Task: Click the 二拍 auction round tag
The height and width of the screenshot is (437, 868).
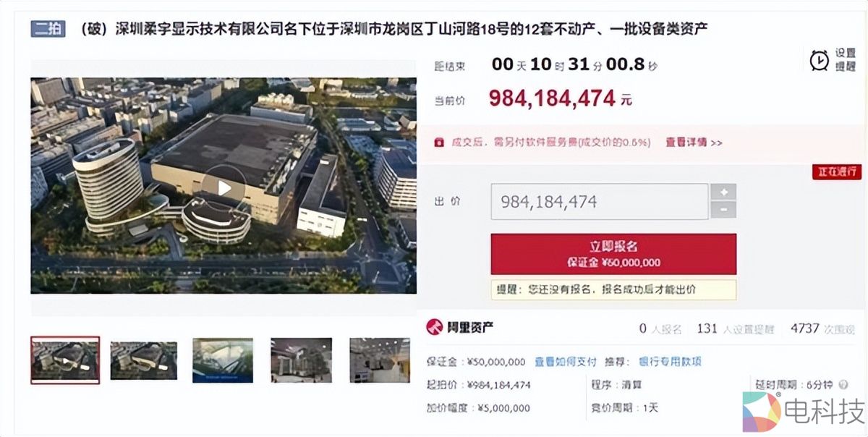Action: [48, 29]
